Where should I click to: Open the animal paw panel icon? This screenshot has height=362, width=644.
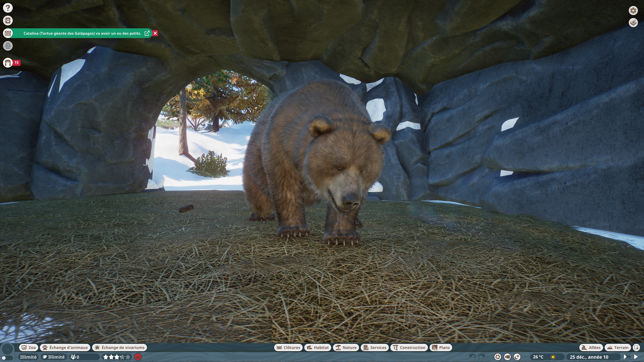pyautogui.click(x=8, y=20)
